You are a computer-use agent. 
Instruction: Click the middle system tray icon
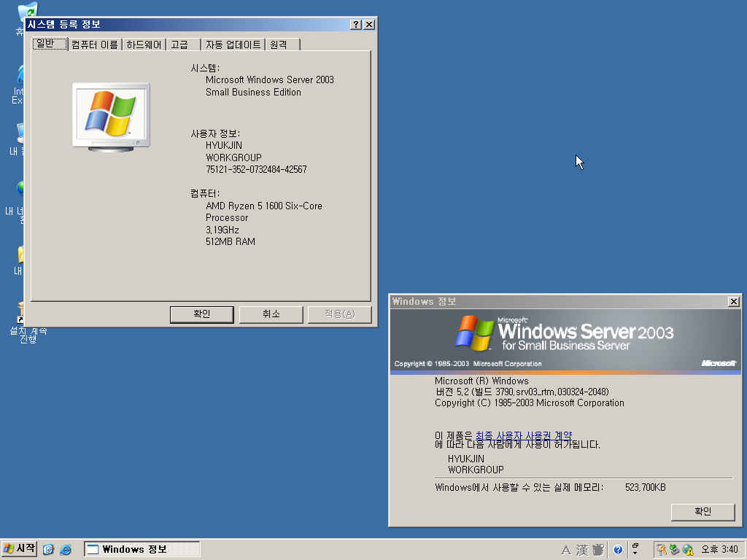click(674, 550)
